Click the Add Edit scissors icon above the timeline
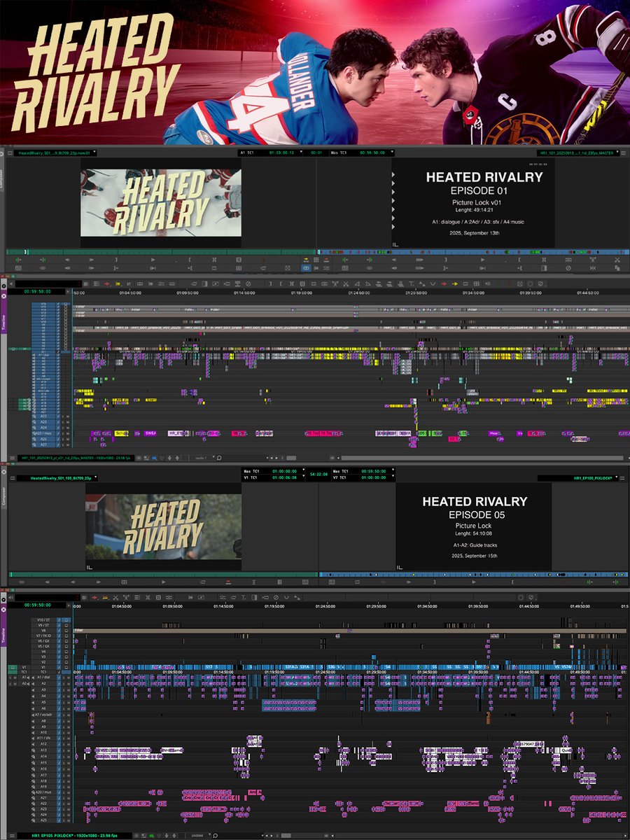This screenshot has width=630, height=840. click(346, 282)
